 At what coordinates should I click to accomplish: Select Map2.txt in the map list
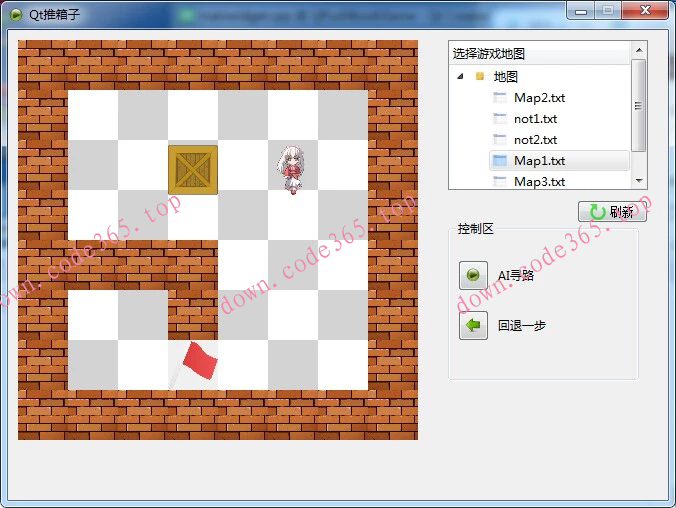coord(539,98)
